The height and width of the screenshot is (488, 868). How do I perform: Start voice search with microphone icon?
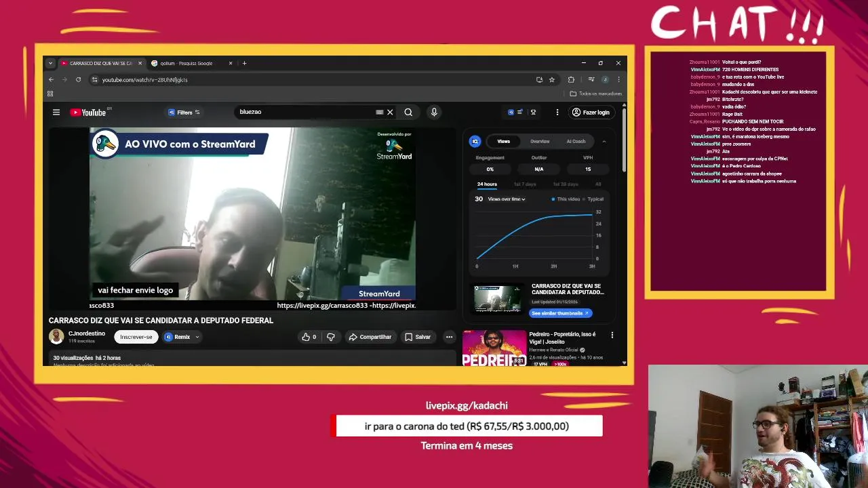point(434,113)
